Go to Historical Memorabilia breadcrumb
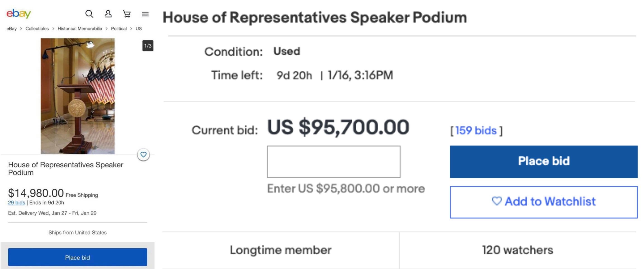This screenshot has width=644, height=269. tap(80, 29)
